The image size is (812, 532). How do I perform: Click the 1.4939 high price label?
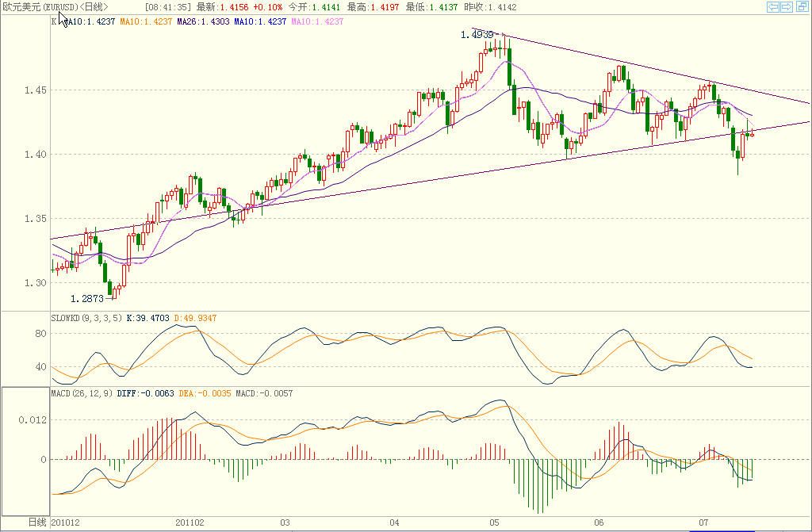point(477,35)
